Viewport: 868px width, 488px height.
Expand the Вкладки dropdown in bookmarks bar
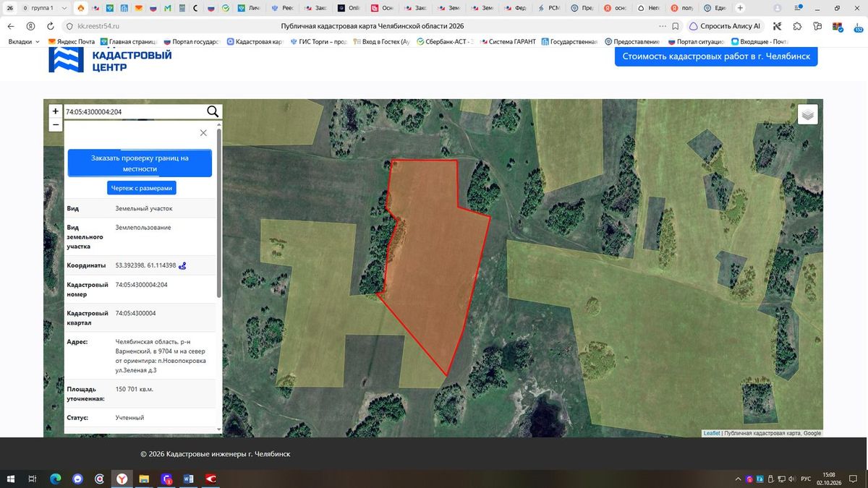(x=24, y=42)
